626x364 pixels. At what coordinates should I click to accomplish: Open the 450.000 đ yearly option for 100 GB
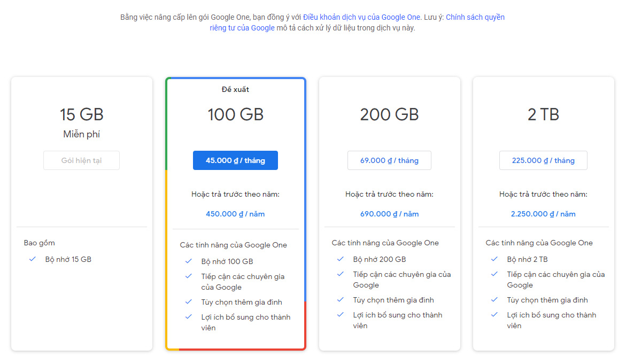click(x=235, y=214)
